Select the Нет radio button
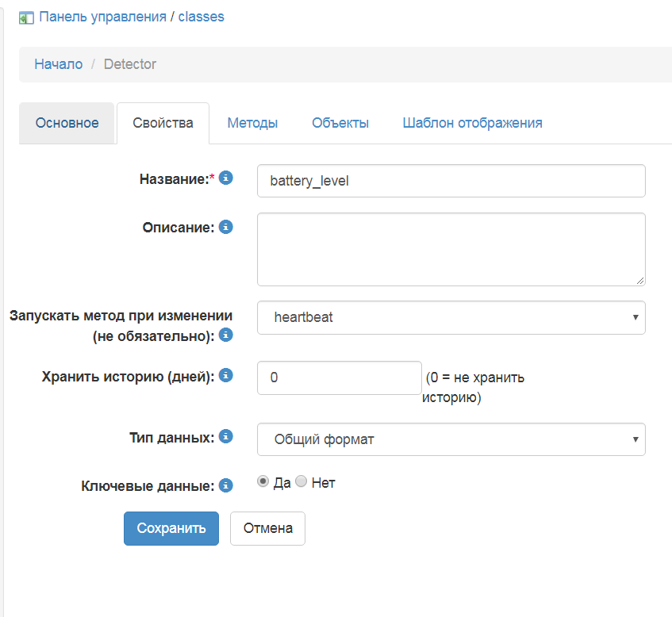This screenshot has height=617, width=672. (301, 481)
